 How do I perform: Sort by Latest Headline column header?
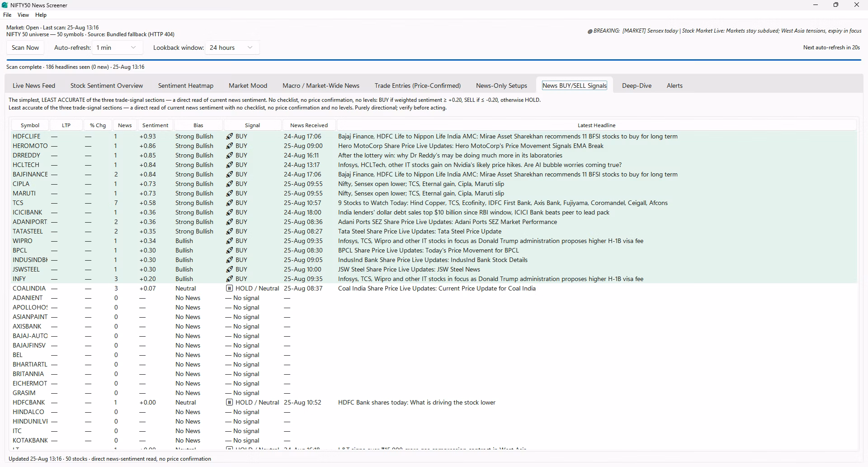596,125
